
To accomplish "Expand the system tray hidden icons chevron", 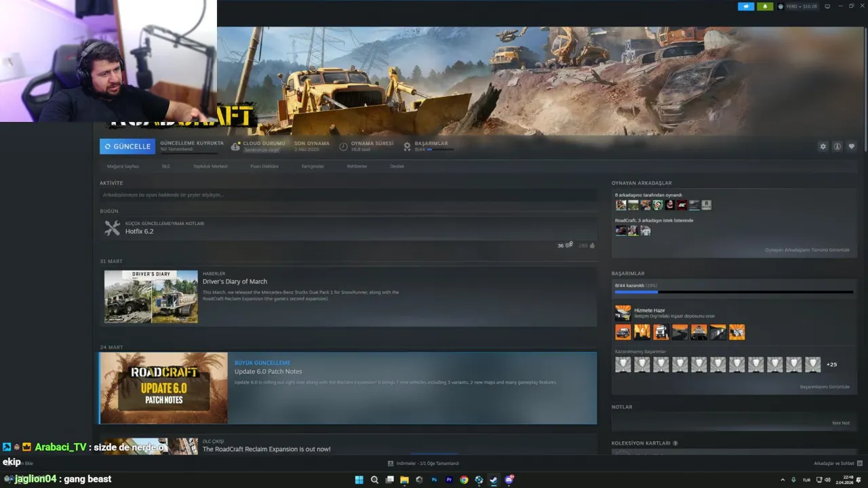I will [x=783, y=480].
